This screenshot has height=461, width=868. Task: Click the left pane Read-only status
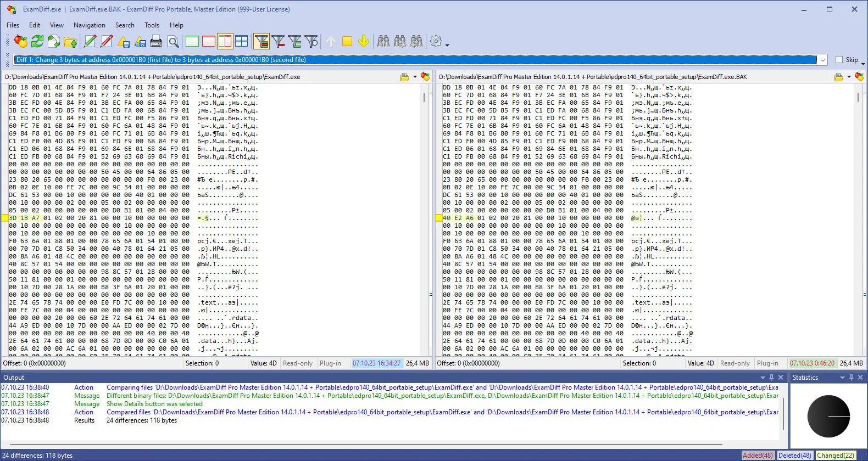point(298,363)
